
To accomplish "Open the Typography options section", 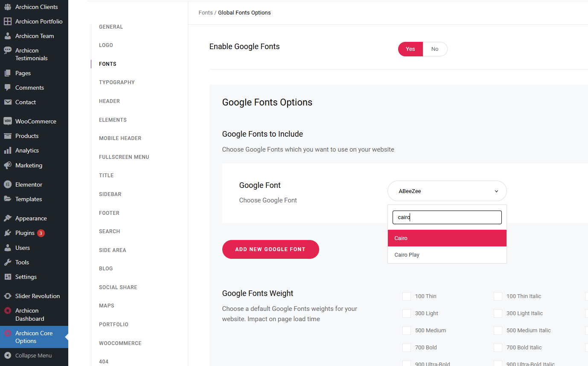I will pyautogui.click(x=116, y=82).
